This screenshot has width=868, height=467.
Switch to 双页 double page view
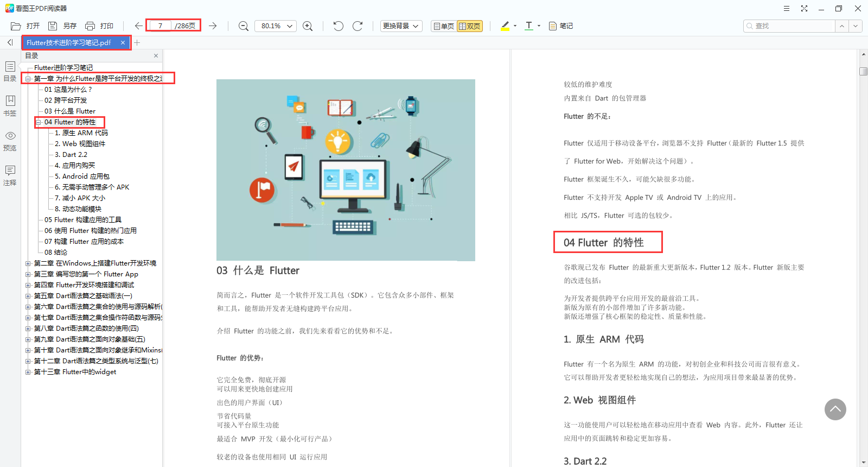(469, 26)
